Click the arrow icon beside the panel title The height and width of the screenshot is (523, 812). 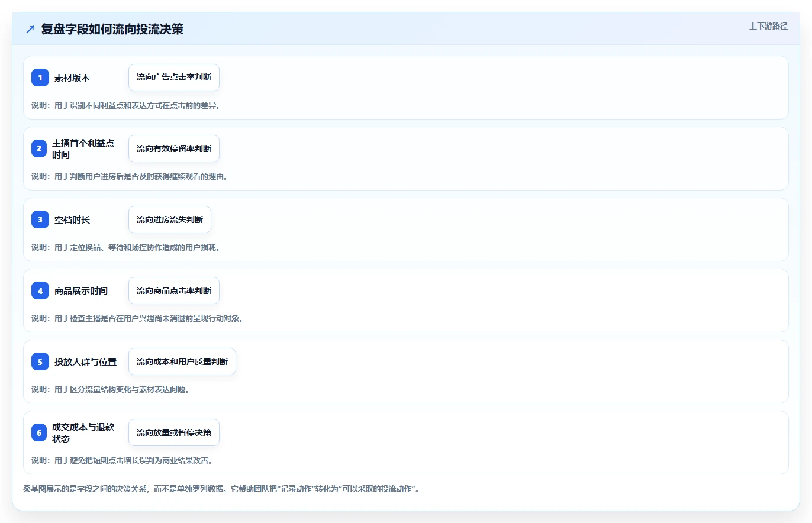30,29
